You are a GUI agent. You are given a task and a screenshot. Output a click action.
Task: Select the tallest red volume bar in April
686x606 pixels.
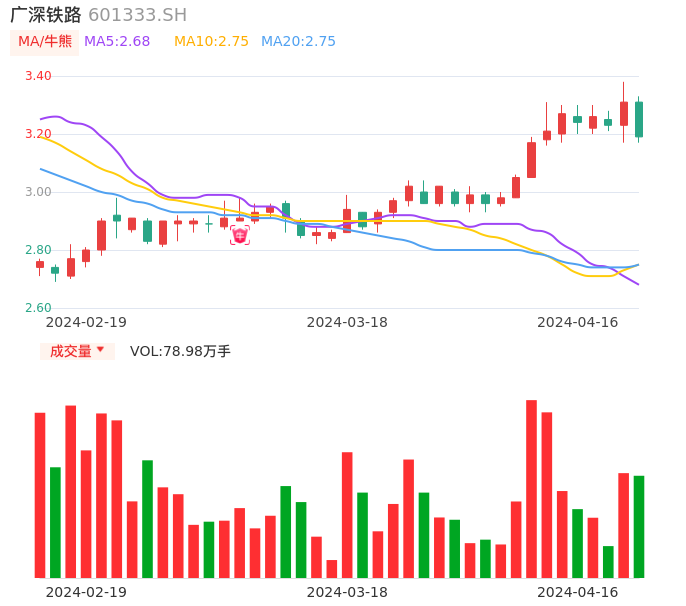pos(531,489)
